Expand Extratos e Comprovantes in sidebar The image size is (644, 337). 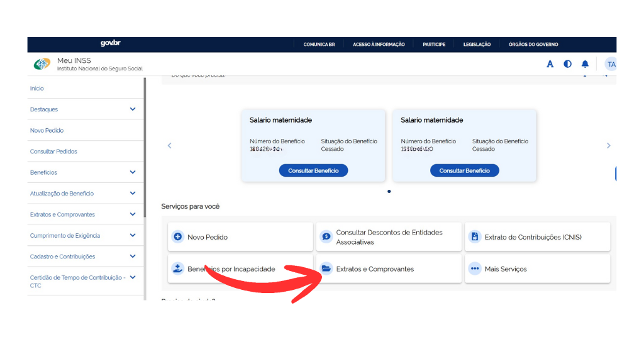(x=132, y=214)
